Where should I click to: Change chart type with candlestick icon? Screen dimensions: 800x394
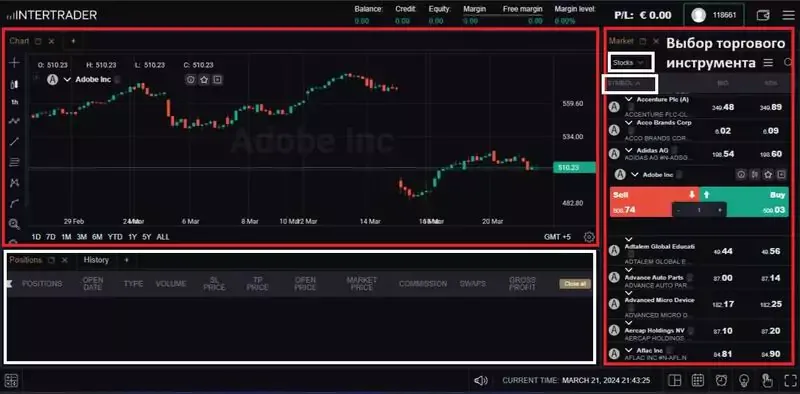(x=14, y=84)
